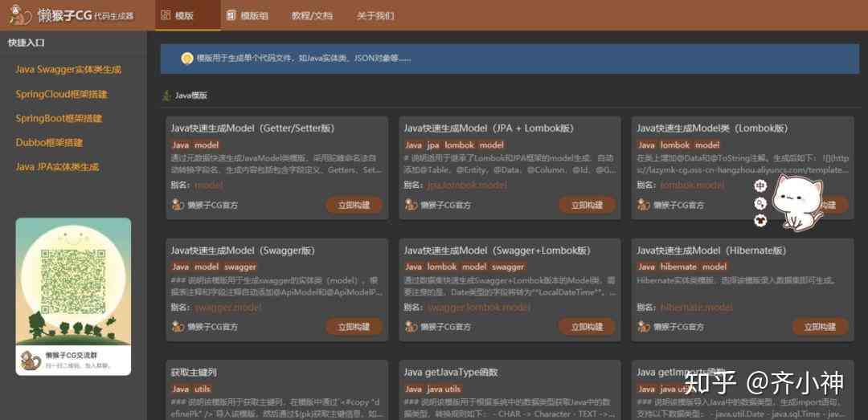Click 立即构建 on Hibernate版 card

[820, 327]
